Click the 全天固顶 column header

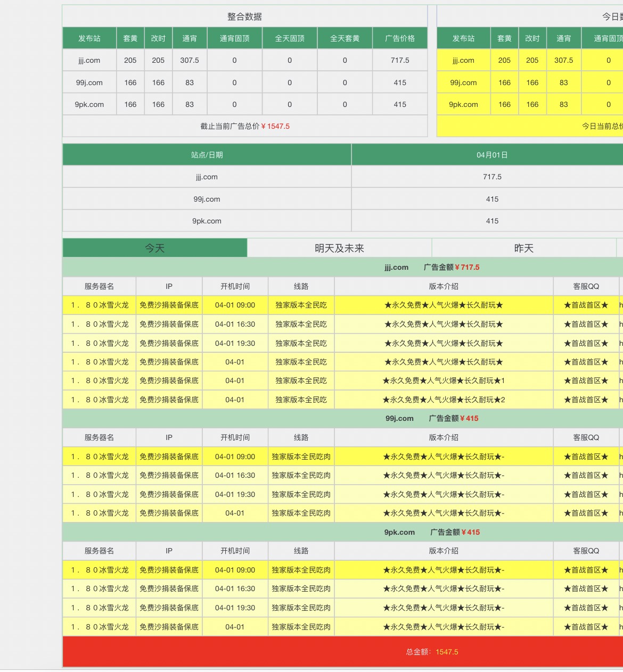coord(290,38)
